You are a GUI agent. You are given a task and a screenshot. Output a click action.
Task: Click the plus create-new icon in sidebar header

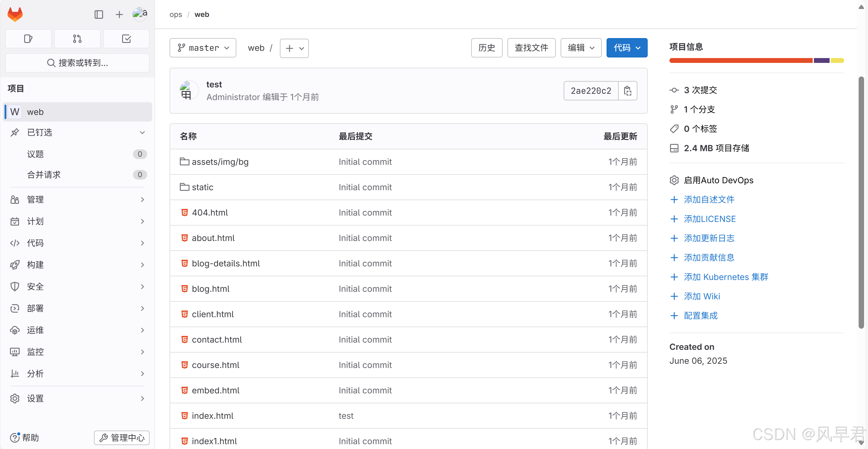tap(119, 15)
